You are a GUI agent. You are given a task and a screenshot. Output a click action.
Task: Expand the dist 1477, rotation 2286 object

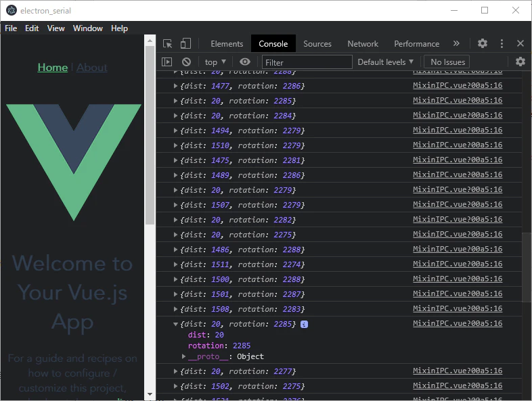click(175, 86)
